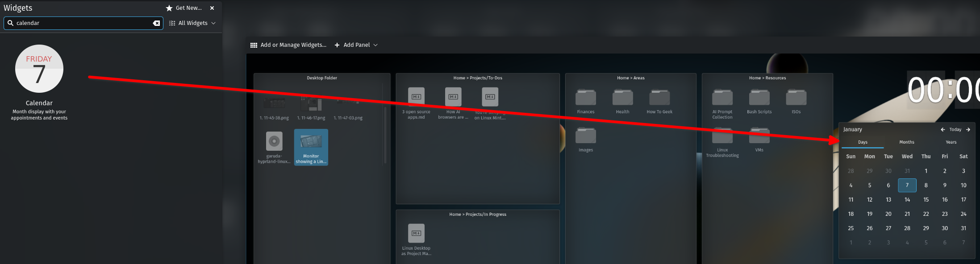The image size is (980, 264).
Task: Select January 1 in calendar
Action: pyautogui.click(x=926, y=171)
